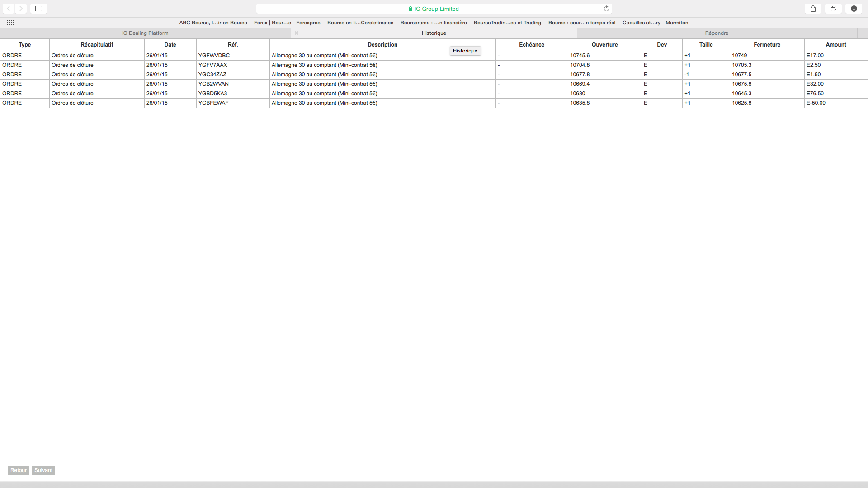Click the Amount column header
The height and width of the screenshot is (488, 868).
point(835,45)
